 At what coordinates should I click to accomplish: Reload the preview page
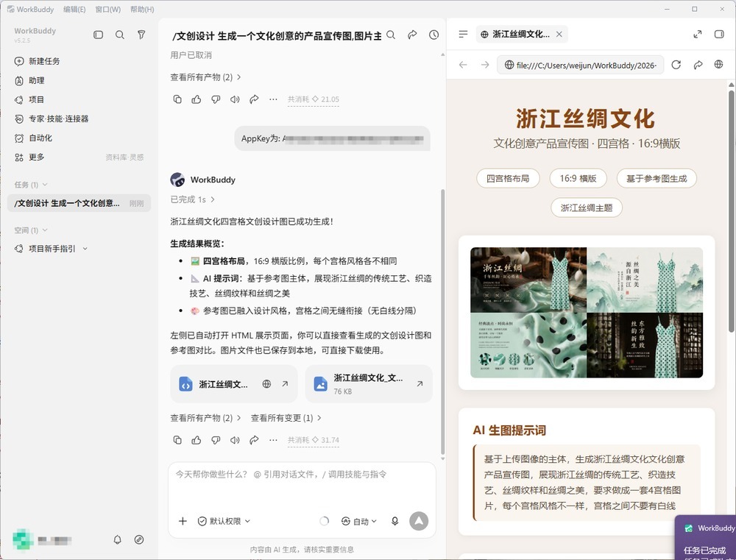point(676,65)
